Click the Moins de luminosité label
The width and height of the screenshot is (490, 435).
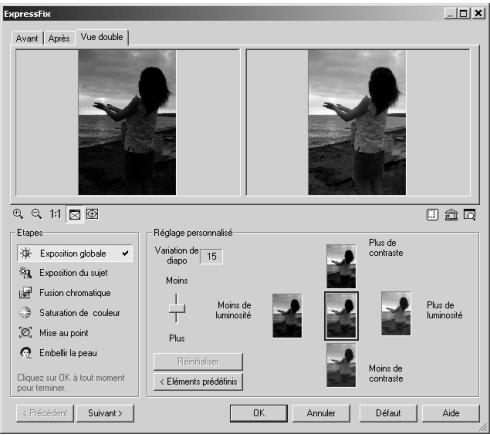tap(233, 310)
